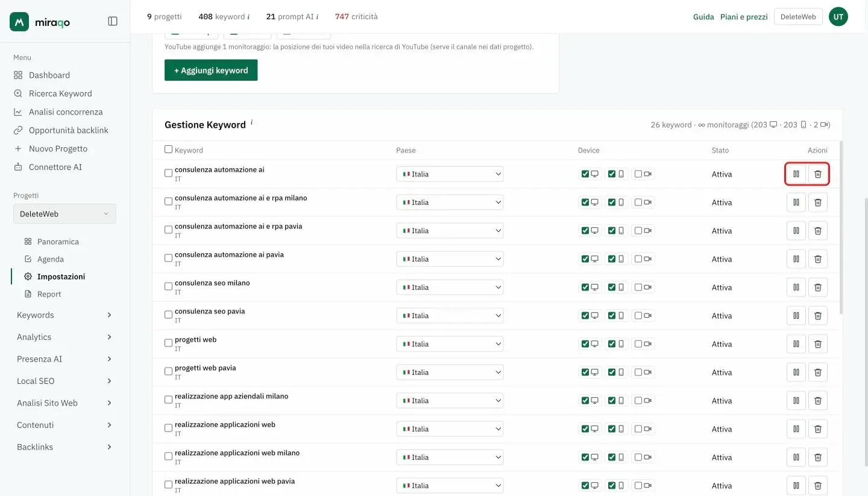Click the DeleteWeb button in the top bar
Image resolution: width=868 pixels, height=496 pixels.
click(x=798, y=17)
